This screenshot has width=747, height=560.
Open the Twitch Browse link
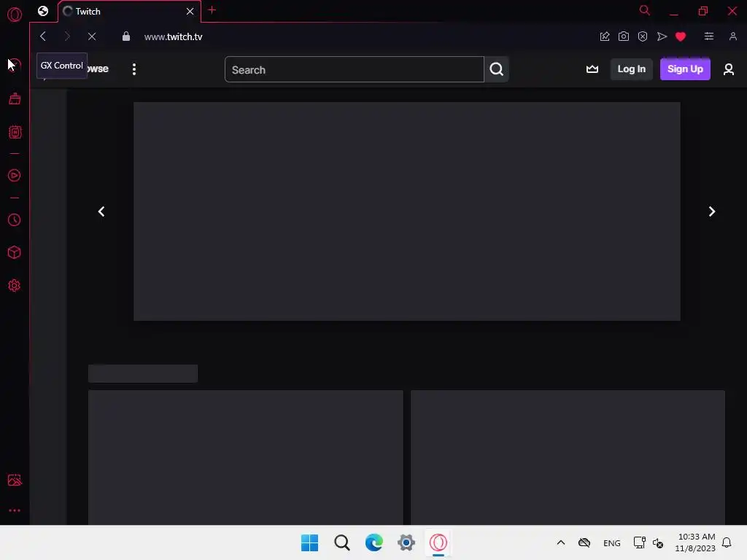(x=98, y=69)
